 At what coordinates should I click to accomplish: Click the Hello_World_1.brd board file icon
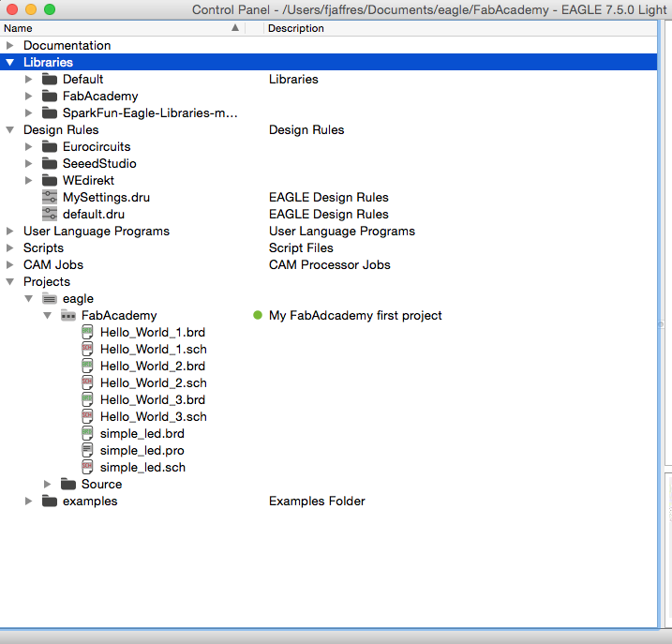click(x=87, y=332)
